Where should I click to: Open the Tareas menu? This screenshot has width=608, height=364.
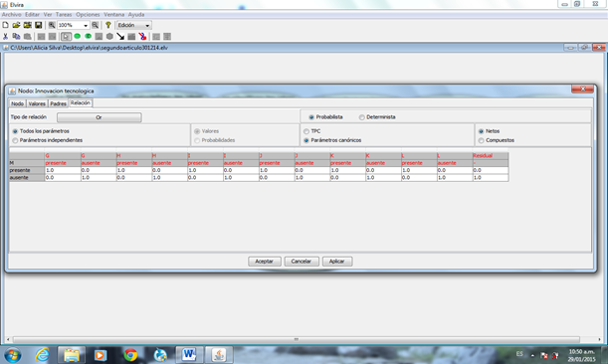(64, 14)
